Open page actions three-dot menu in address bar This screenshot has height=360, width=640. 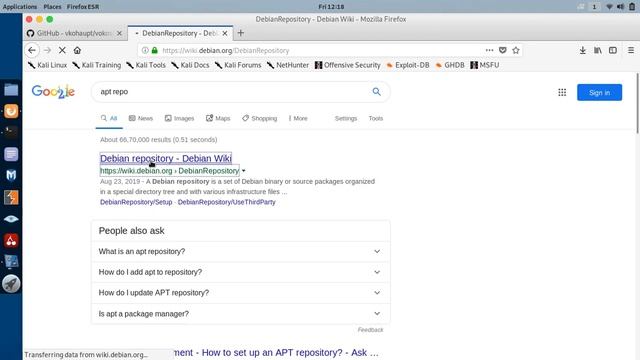489,50
